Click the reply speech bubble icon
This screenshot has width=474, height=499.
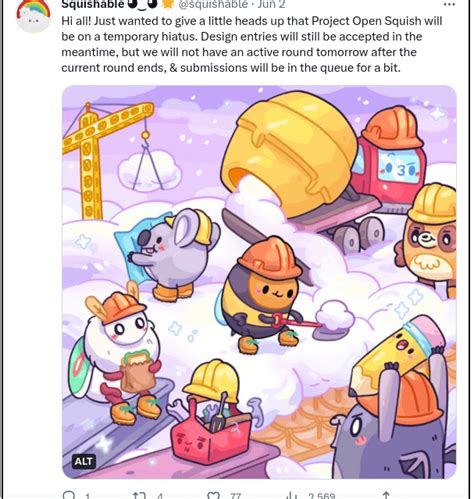(69, 495)
